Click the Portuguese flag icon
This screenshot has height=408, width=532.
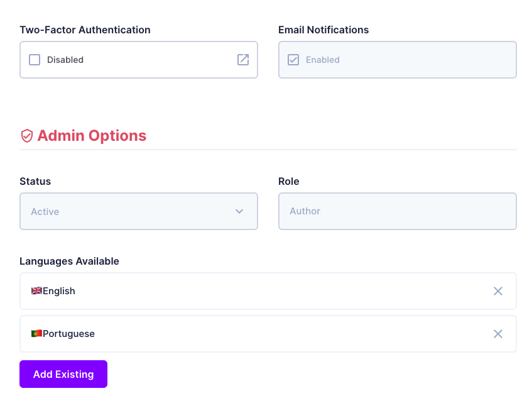pyautogui.click(x=36, y=333)
